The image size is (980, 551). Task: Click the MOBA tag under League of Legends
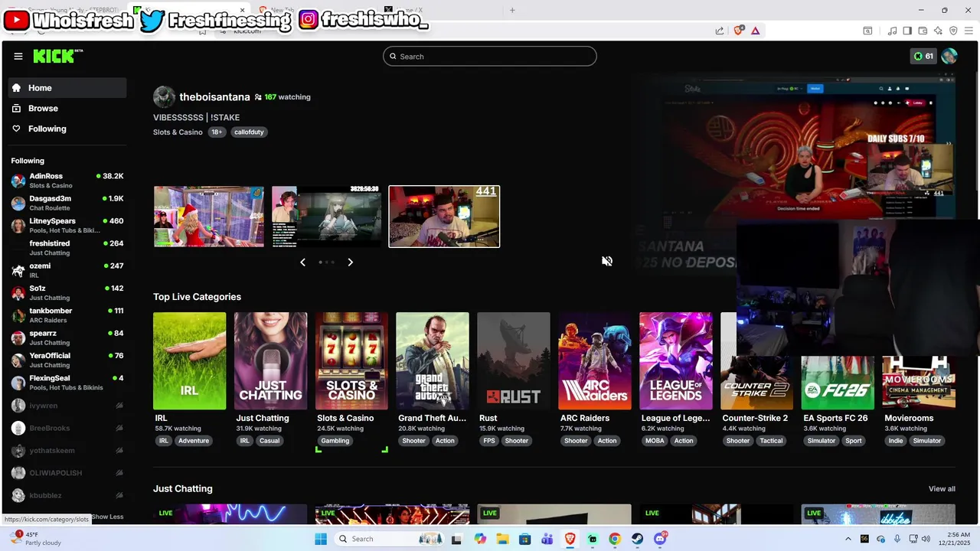tap(655, 441)
